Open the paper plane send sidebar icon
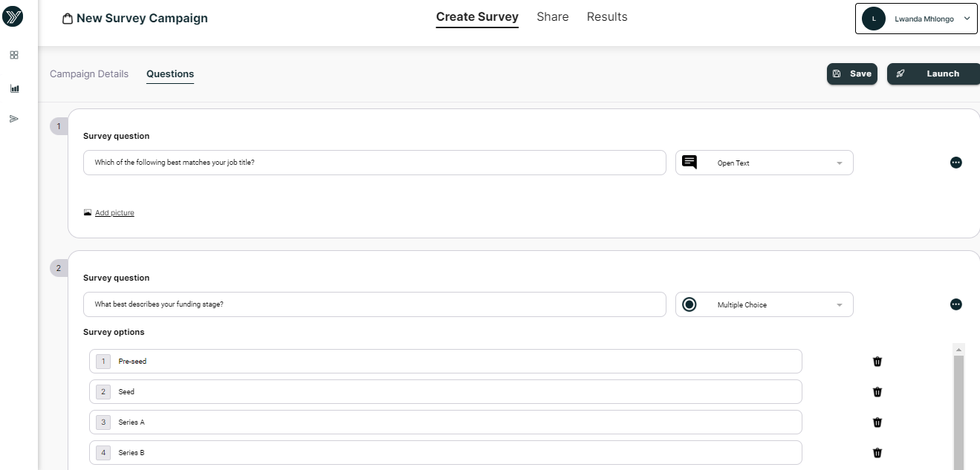Viewport: 980px width, 470px height. (x=14, y=119)
